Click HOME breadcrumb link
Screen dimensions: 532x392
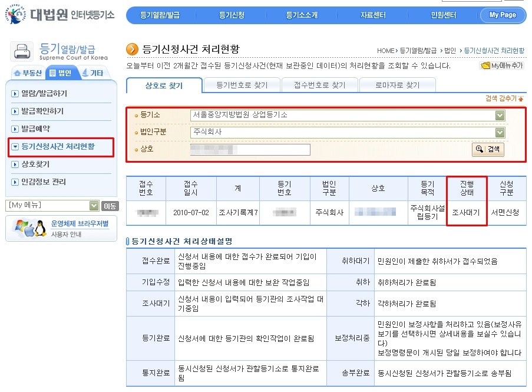click(386, 51)
